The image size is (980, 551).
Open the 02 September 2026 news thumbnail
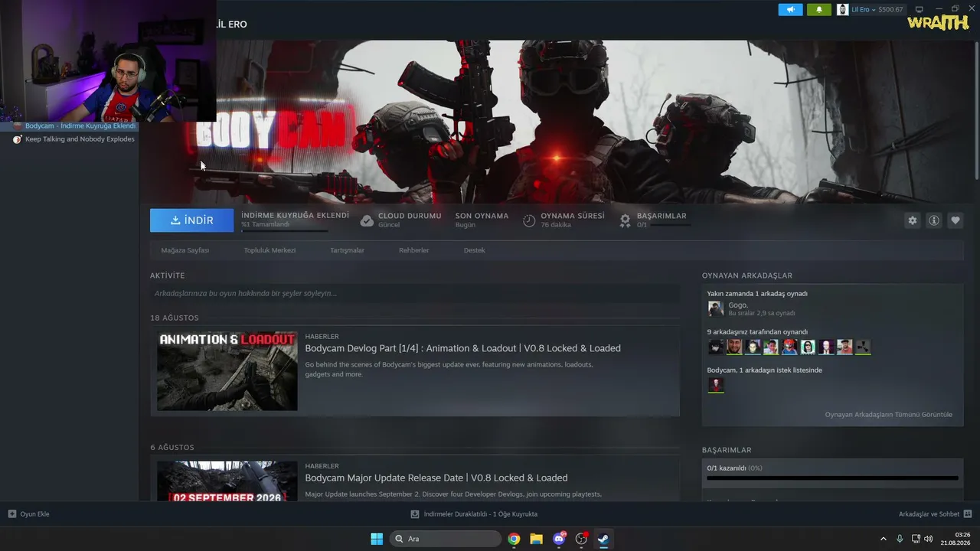(227, 481)
